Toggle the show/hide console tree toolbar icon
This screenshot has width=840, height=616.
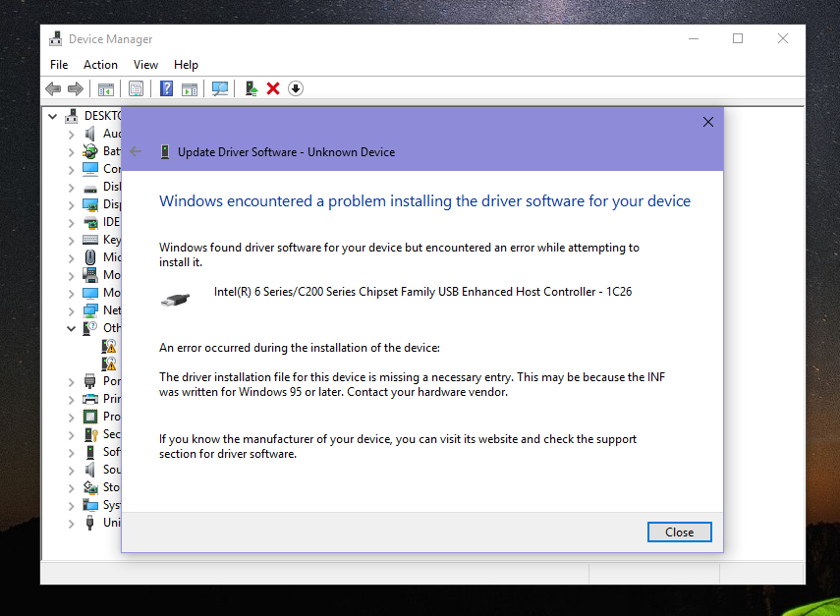105,89
